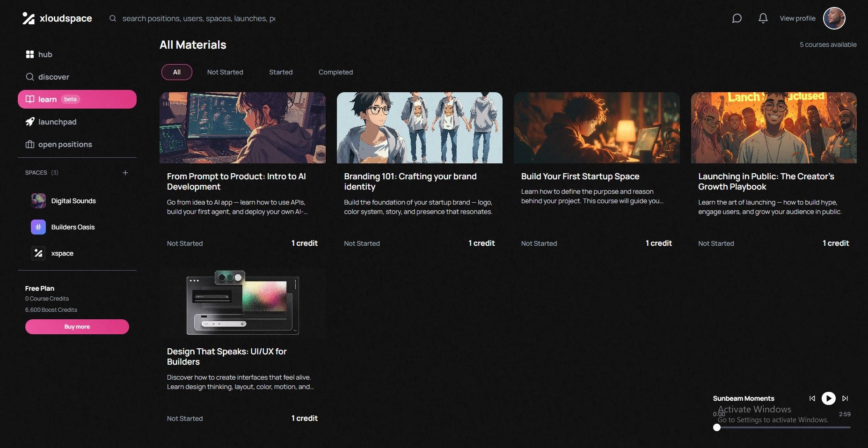Open the hub menu item

[x=77, y=54]
